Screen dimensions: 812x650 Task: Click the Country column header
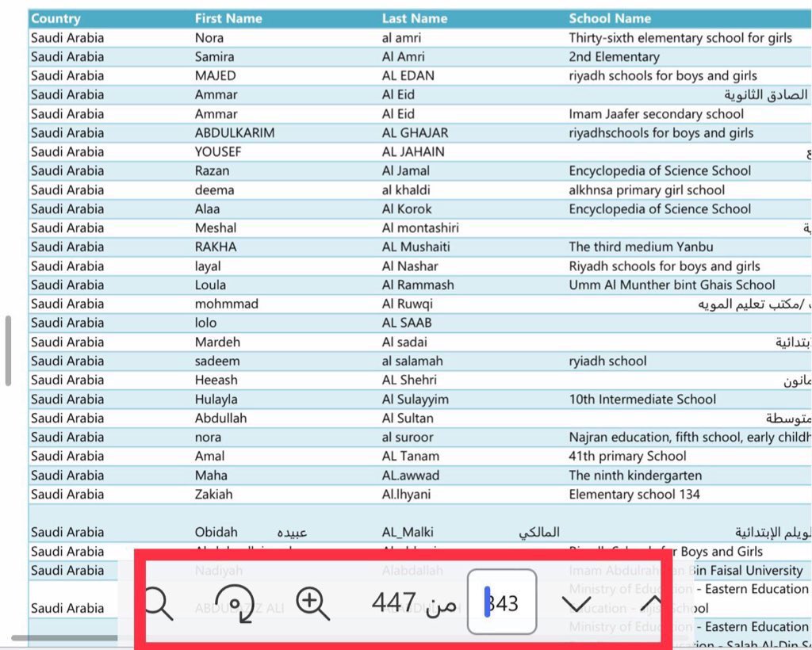tap(56, 19)
